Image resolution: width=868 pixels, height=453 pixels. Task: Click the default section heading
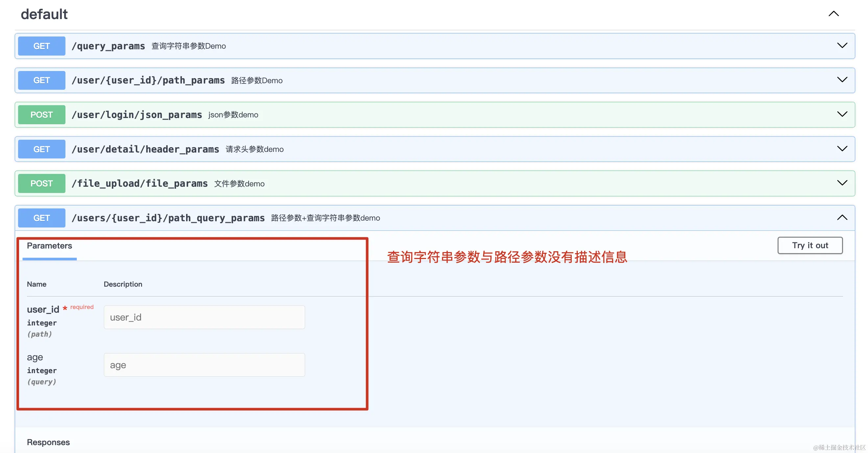[44, 14]
